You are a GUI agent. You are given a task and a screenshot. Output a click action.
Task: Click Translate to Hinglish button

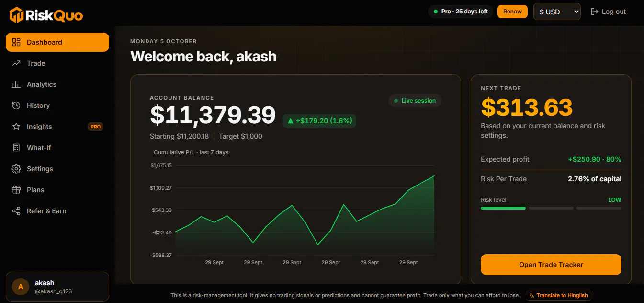click(x=558, y=295)
